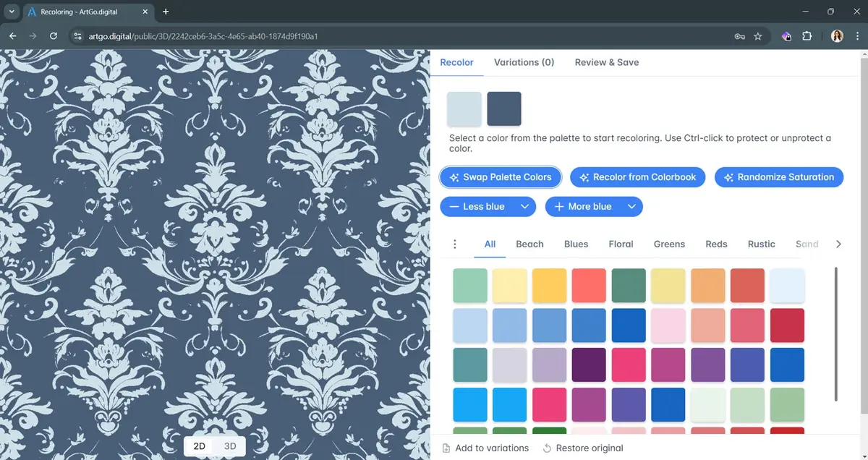Click the dark blue palette color at top

[x=503, y=108]
